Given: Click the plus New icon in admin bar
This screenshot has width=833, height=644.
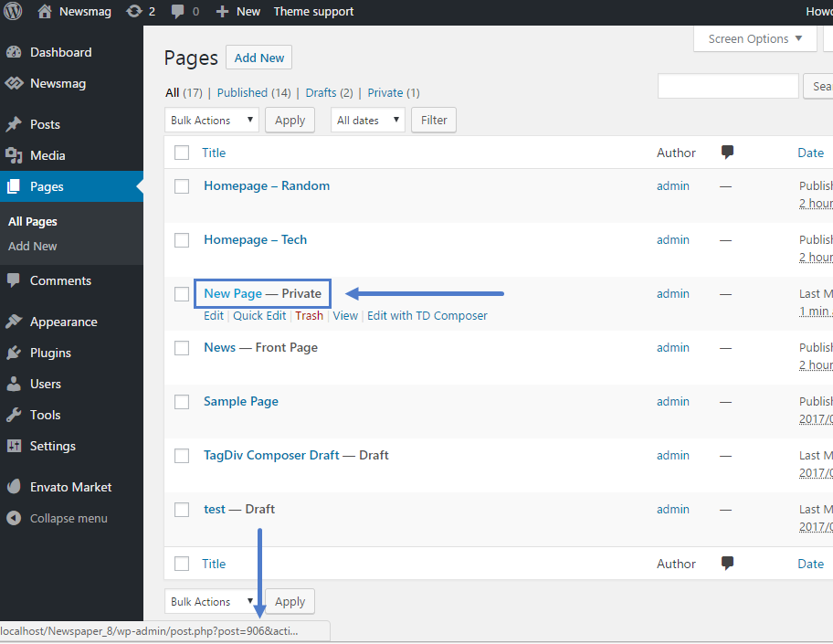Looking at the screenshot, I should click(222, 12).
